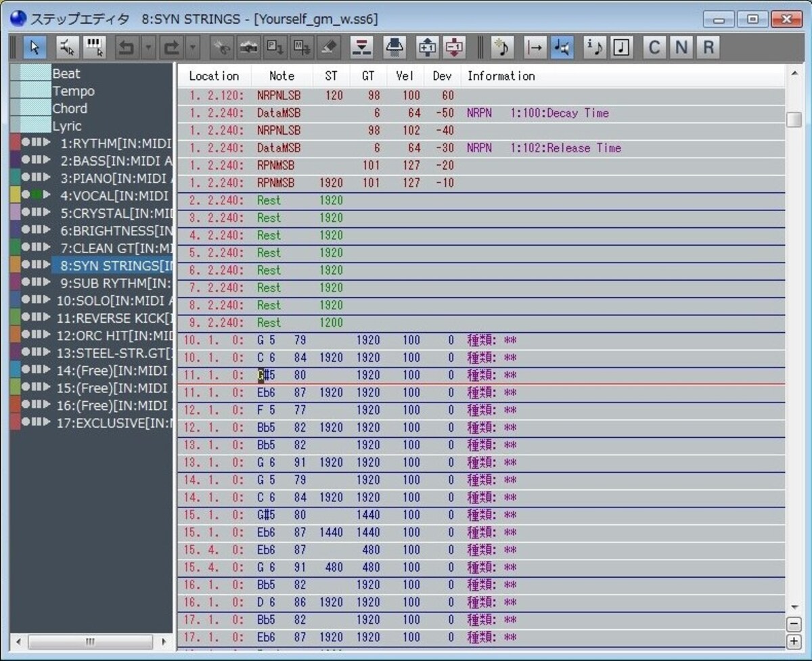This screenshot has height=661, width=812.
Task: Click the note insert icon with star
Action: (x=502, y=47)
